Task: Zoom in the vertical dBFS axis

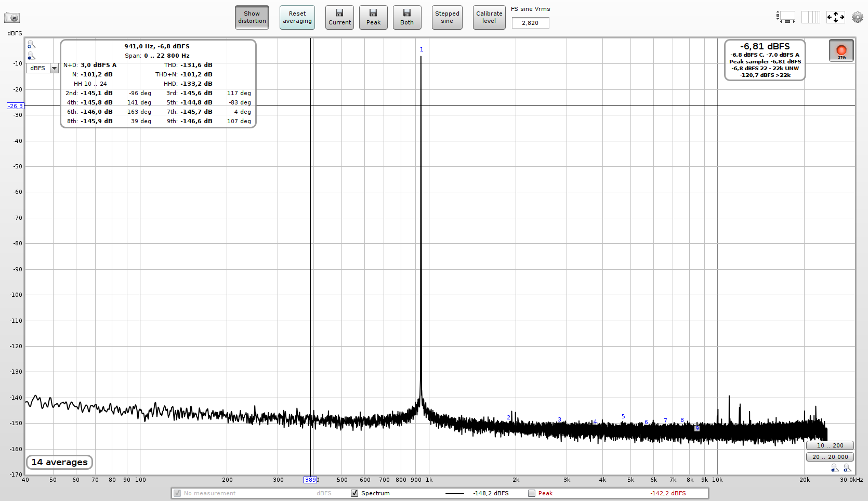Action: 32,45
